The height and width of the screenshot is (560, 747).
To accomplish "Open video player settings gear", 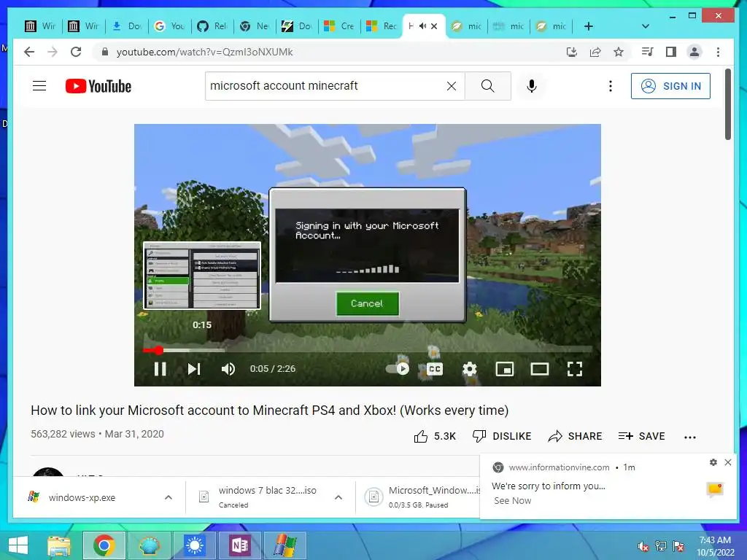I will (x=470, y=369).
